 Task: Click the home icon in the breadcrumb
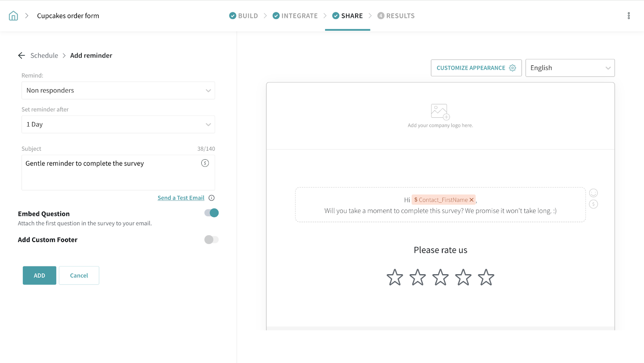(13, 16)
